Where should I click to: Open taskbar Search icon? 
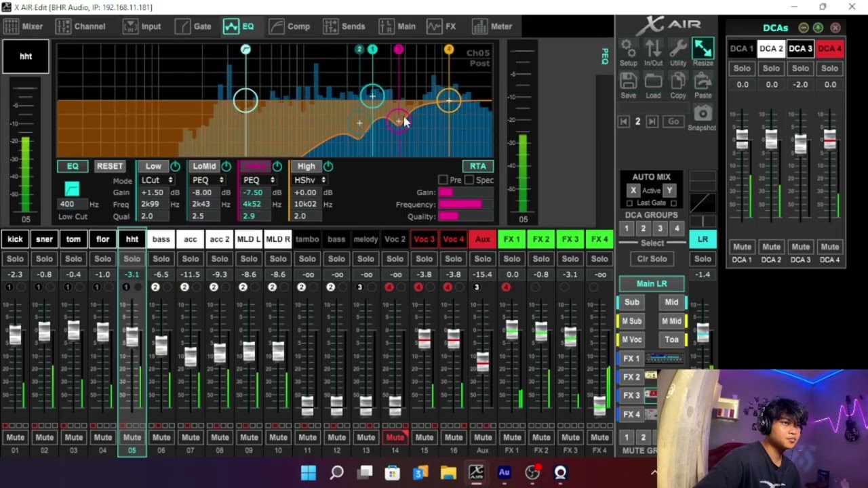tap(336, 472)
